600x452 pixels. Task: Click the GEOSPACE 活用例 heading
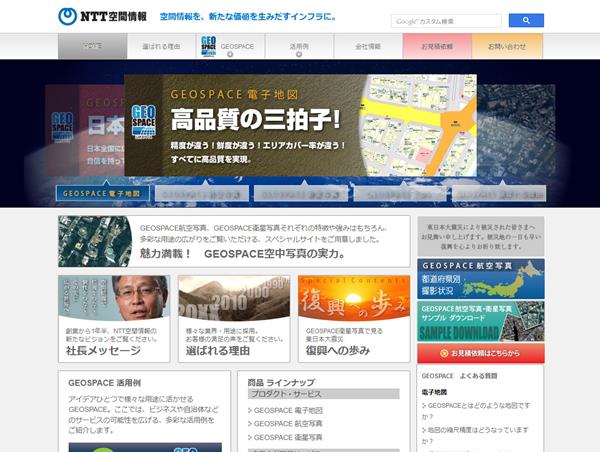click(x=104, y=383)
